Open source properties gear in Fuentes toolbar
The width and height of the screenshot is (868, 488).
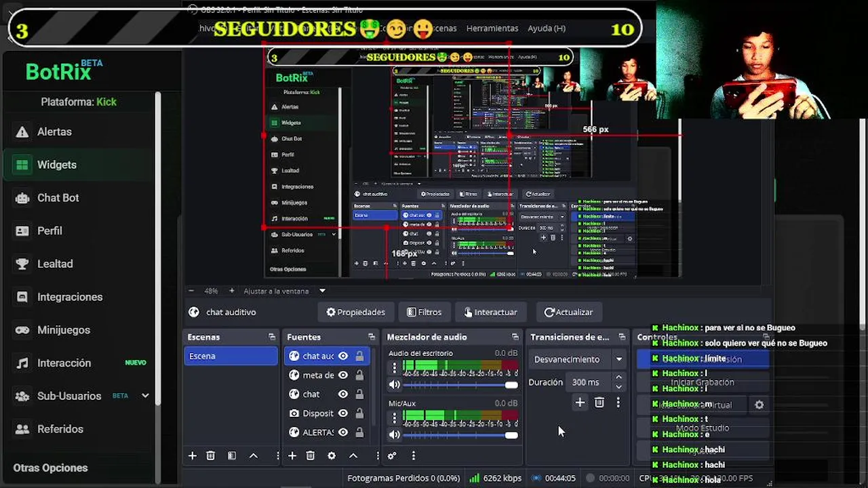pos(332,455)
